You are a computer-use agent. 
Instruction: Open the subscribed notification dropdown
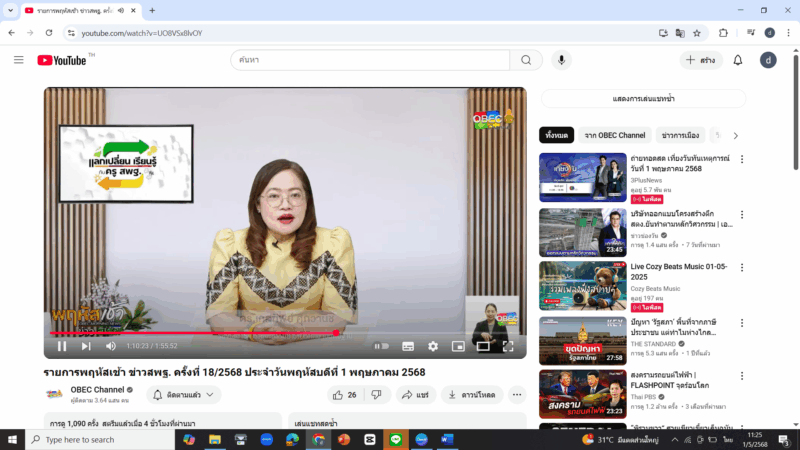pyautogui.click(x=183, y=395)
